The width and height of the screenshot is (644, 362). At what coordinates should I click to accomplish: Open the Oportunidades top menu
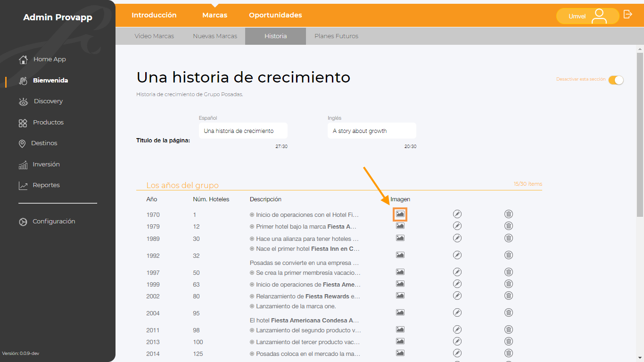[x=276, y=15]
